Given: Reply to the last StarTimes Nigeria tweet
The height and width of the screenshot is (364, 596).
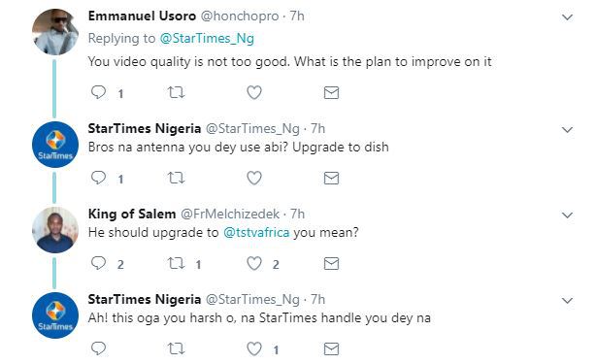Looking at the screenshot, I should (98, 348).
